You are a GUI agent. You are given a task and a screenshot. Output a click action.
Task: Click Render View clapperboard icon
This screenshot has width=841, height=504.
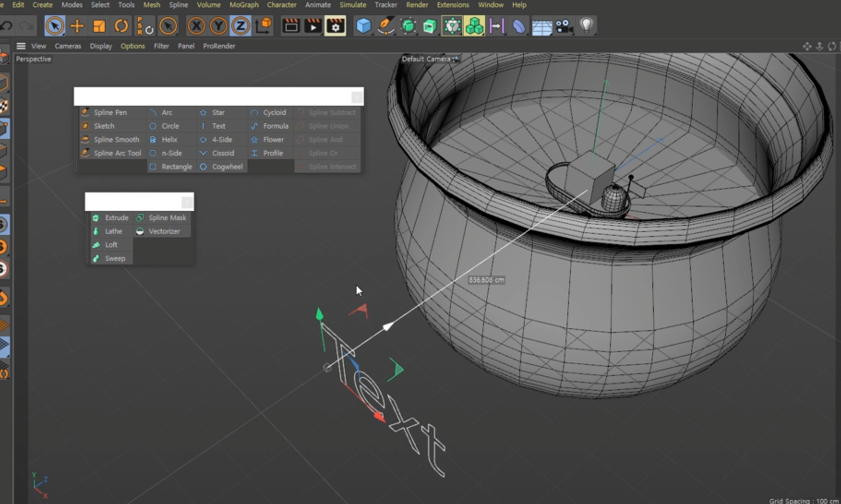click(x=291, y=26)
